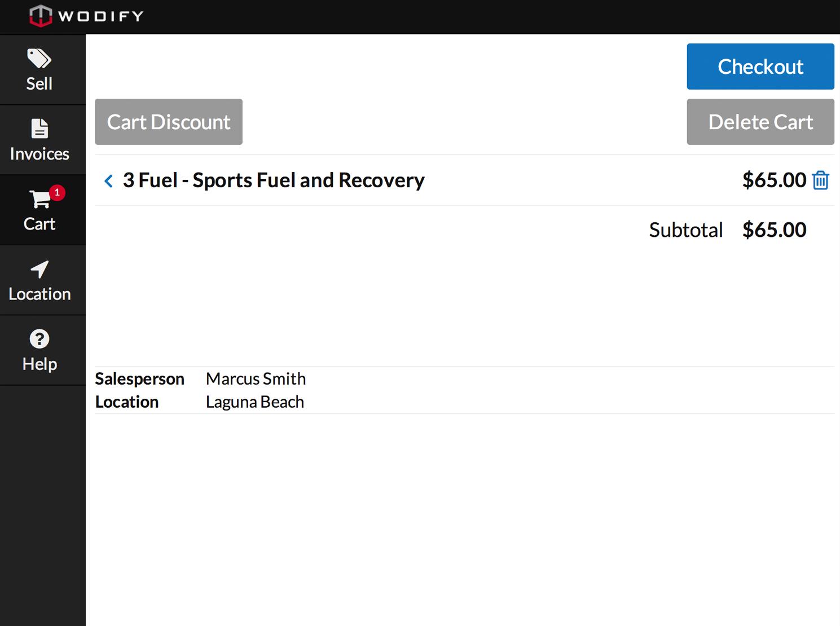Open the Help question mark icon
The height and width of the screenshot is (626, 840).
click(x=39, y=339)
